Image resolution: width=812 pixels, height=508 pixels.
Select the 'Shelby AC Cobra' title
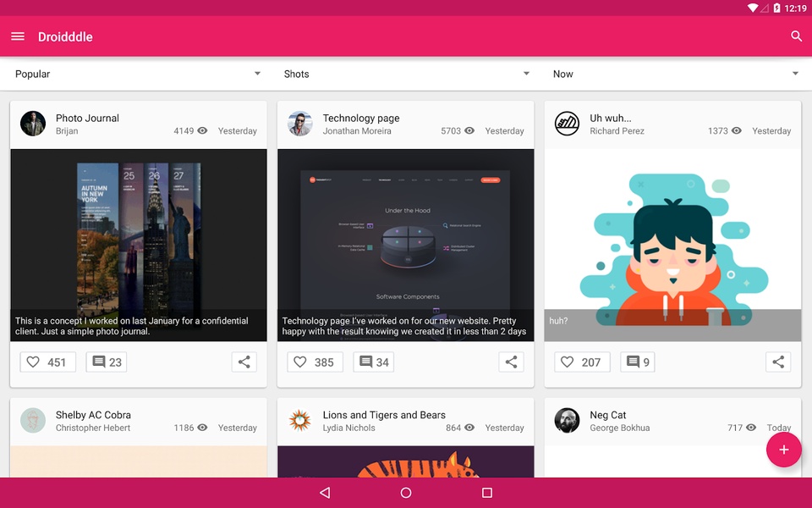[x=93, y=415]
